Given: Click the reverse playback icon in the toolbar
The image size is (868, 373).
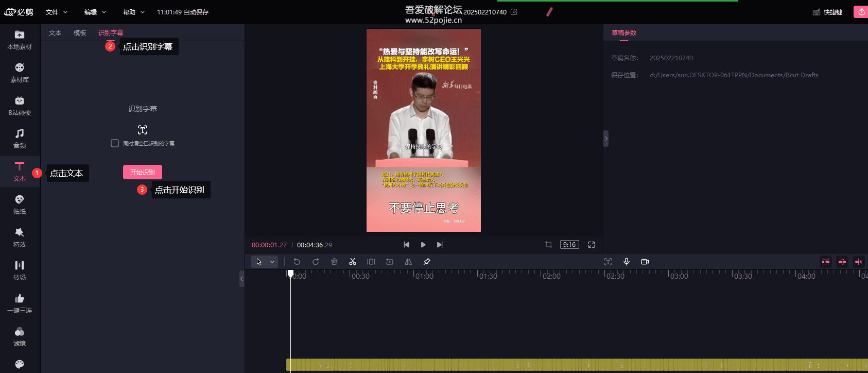Looking at the screenshot, I should tap(390, 262).
